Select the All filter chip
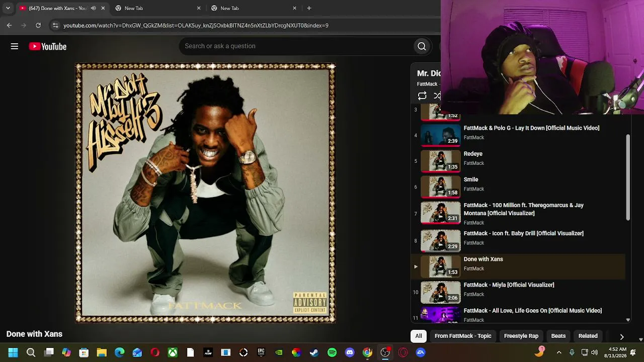Image resolution: width=644 pixels, height=362 pixels. tap(419, 336)
